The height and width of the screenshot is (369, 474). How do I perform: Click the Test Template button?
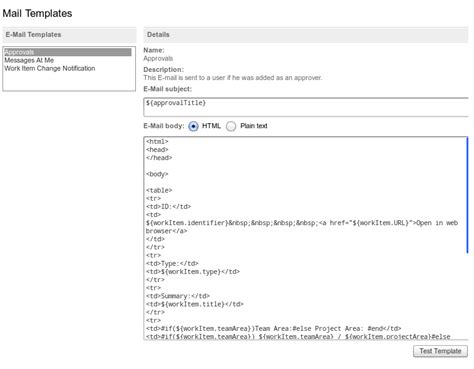coord(440,351)
